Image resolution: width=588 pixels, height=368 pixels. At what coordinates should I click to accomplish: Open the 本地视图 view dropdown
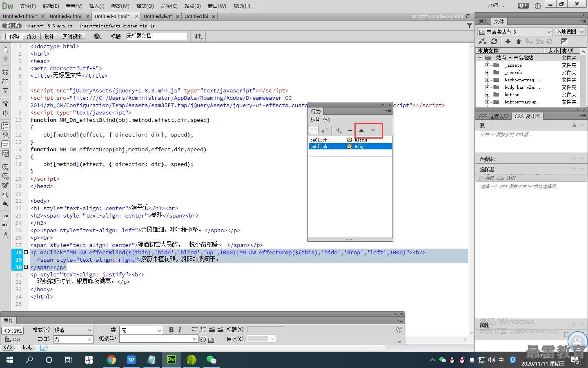[x=570, y=31]
